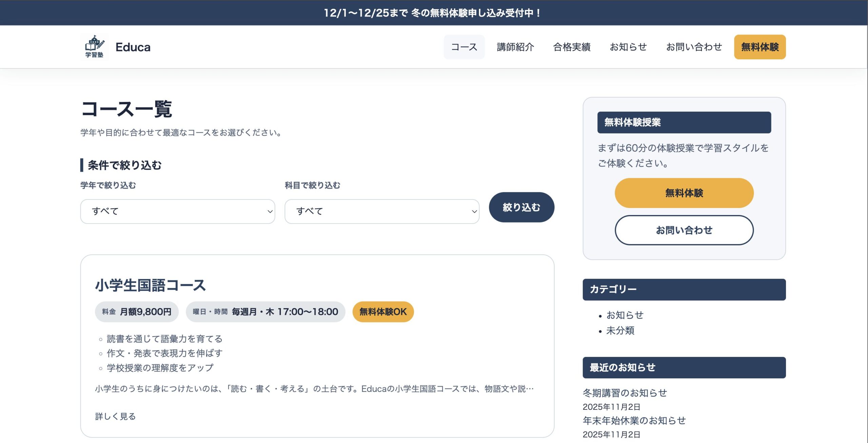This screenshot has width=868, height=443.
Task: Click the Educa site name text
Action: (133, 47)
